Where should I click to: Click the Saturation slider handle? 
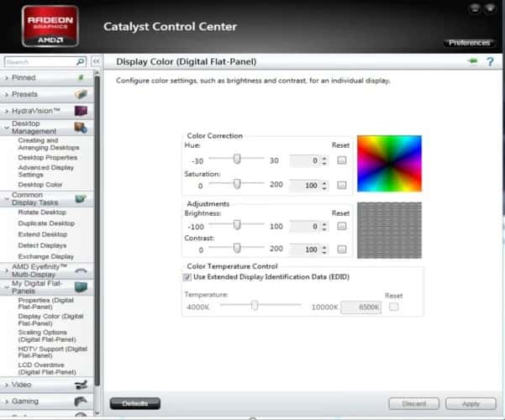[237, 184]
